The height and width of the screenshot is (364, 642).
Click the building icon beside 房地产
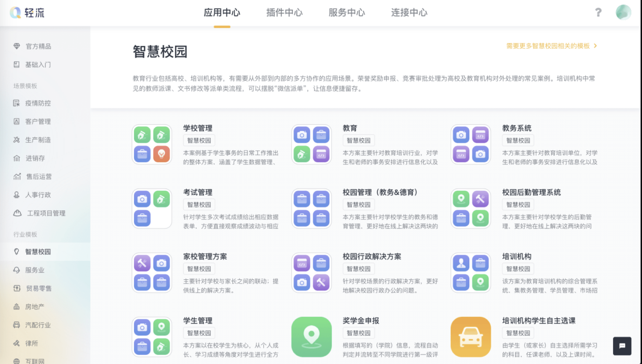17,307
